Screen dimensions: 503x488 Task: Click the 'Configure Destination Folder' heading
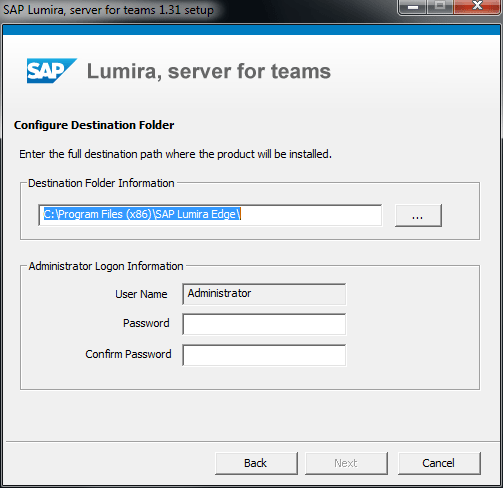[94, 125]
